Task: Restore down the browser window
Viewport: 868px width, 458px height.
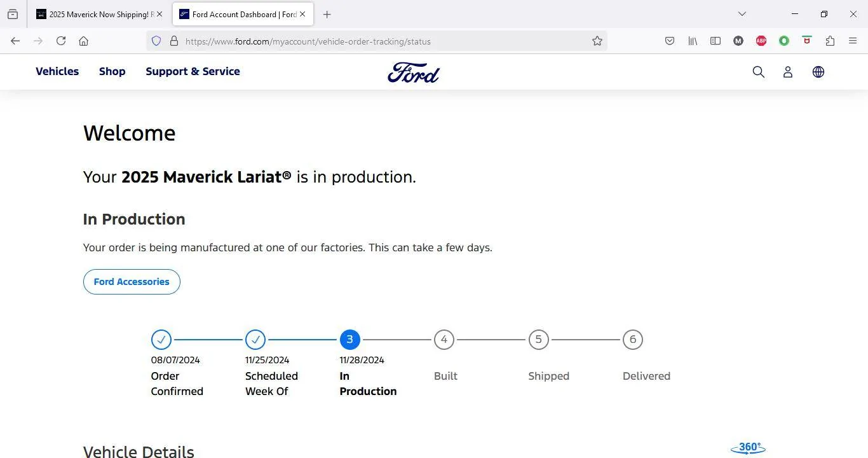Action: click(x=824, y=14)
